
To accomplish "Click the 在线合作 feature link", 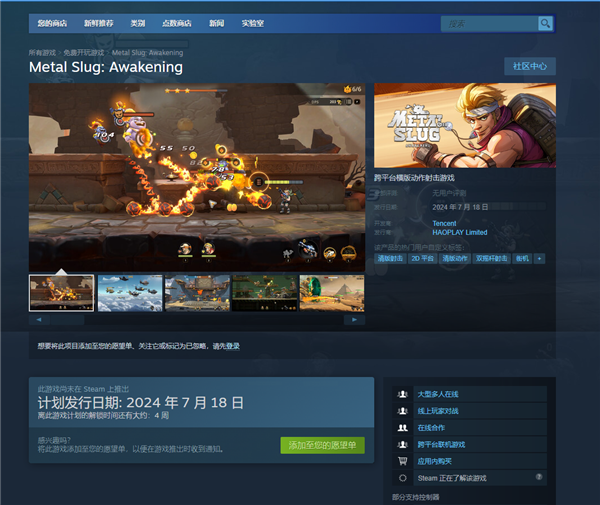I will coord(431,428).
